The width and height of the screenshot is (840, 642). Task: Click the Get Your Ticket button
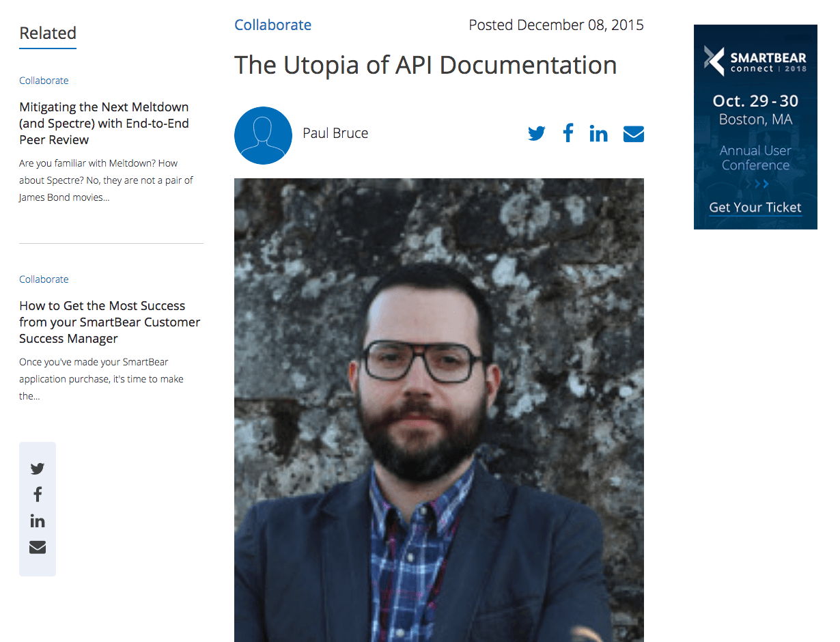click(x=755, y=208)
